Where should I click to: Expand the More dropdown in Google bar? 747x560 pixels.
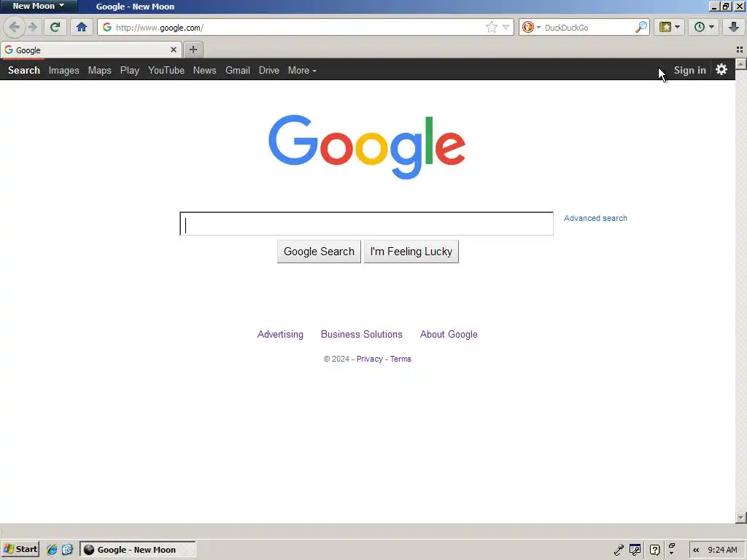tap(302, 70)
